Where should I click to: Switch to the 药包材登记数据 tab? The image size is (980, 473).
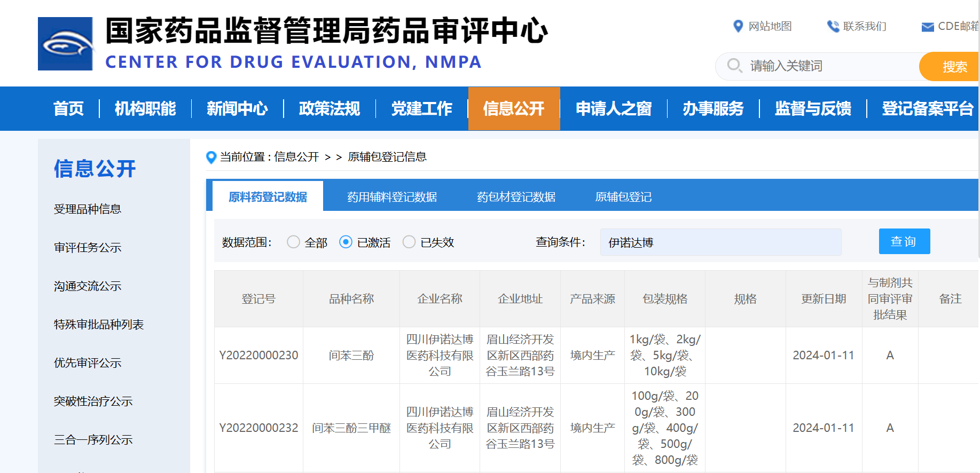pos(516,197)
